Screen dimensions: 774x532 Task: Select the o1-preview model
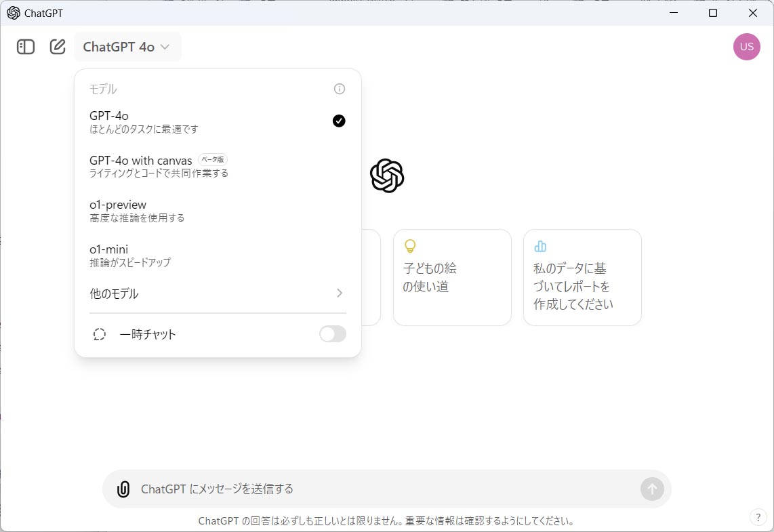[217, 211]
